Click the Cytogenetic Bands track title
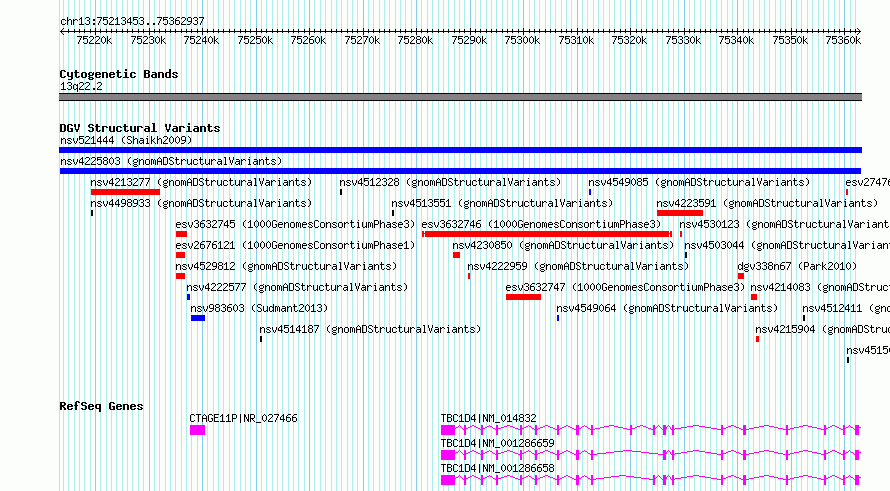890x491 pixels. (119, 74)
